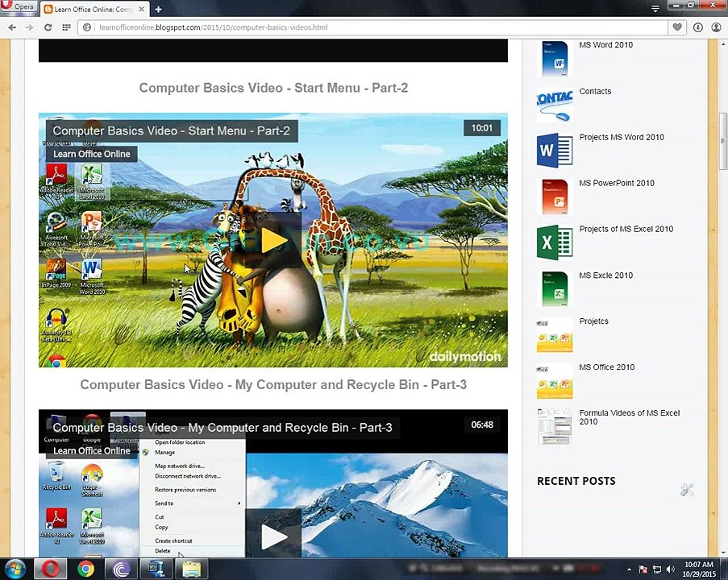
Task: Select the Learn Office Online tab
Action: tap(94, 10)
